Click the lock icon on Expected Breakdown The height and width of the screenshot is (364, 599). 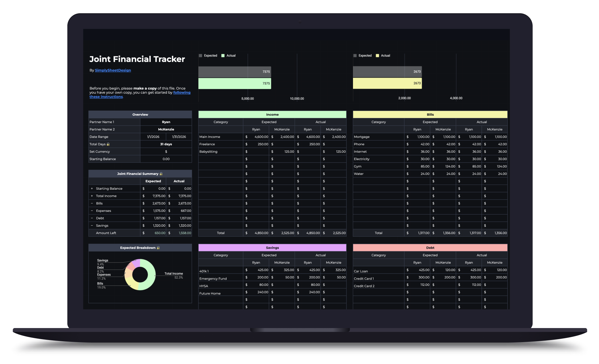(158, 248)
